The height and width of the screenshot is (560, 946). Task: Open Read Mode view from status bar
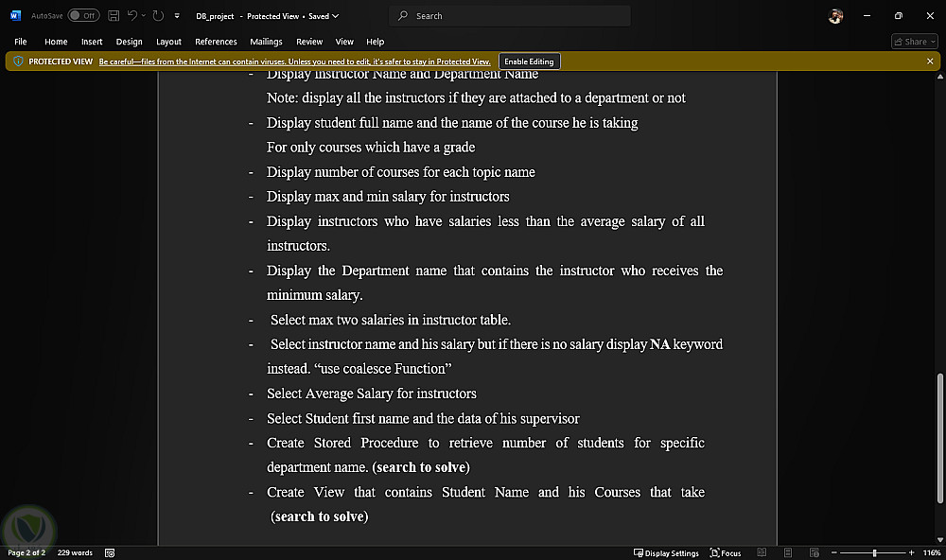(x=761, y=552)
